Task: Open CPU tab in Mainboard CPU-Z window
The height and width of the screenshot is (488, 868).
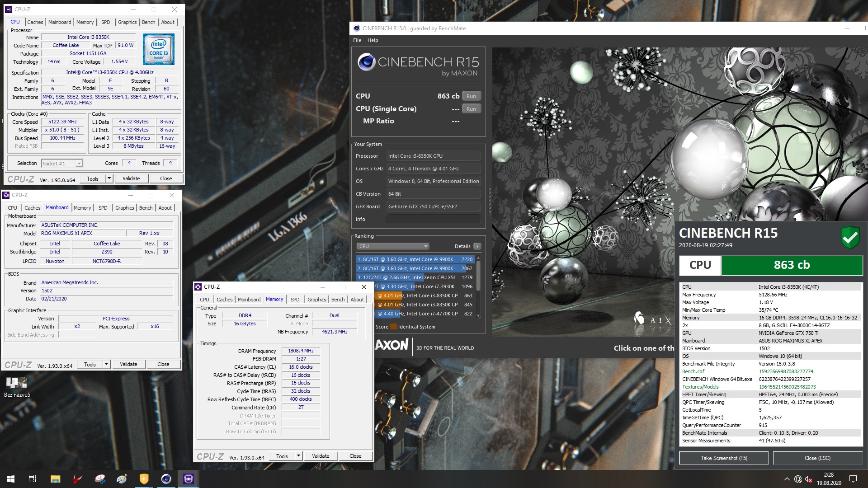Action: (13, 208)
